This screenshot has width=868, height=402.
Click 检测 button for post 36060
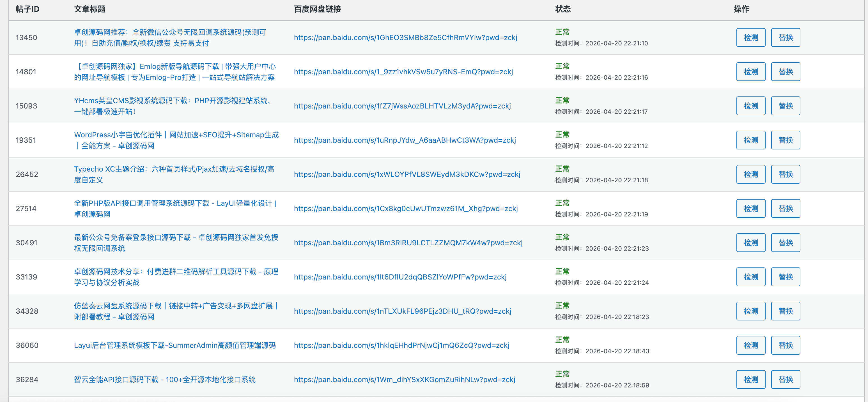[x=751, y=345]
